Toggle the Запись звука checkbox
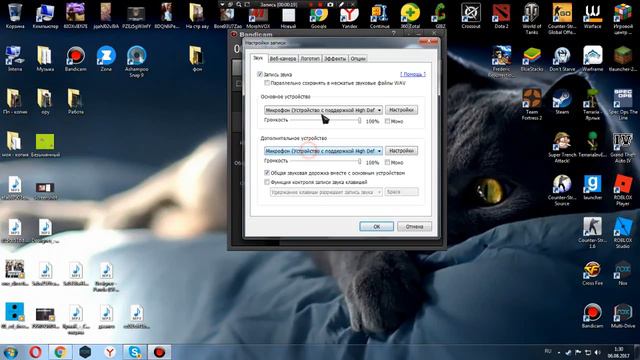 tap(260, 74)
